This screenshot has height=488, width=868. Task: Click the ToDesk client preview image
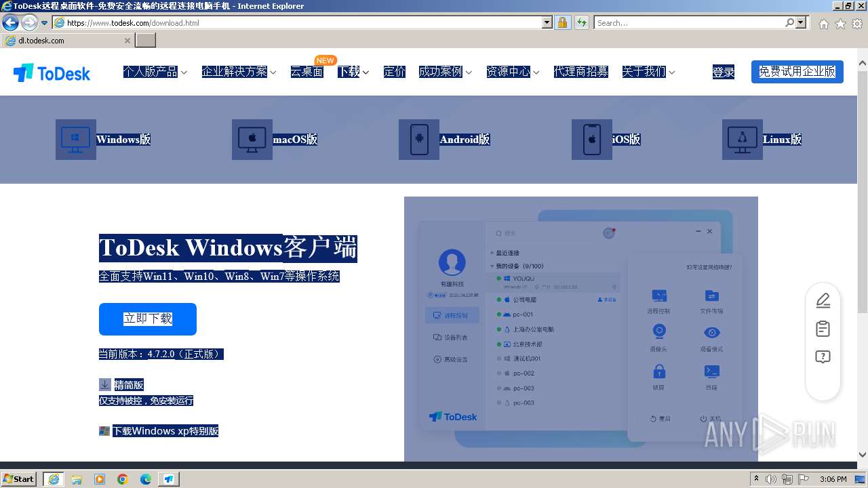tap(581, 329)
